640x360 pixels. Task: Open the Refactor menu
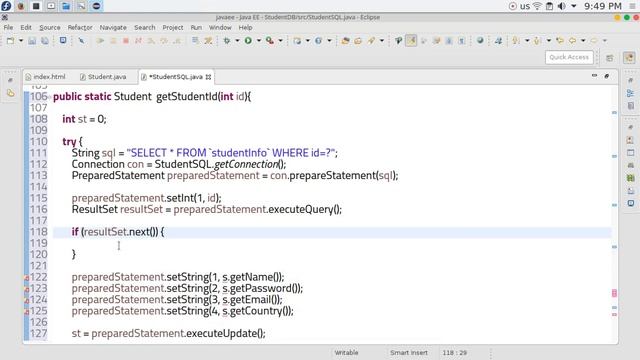click(80, 27)
